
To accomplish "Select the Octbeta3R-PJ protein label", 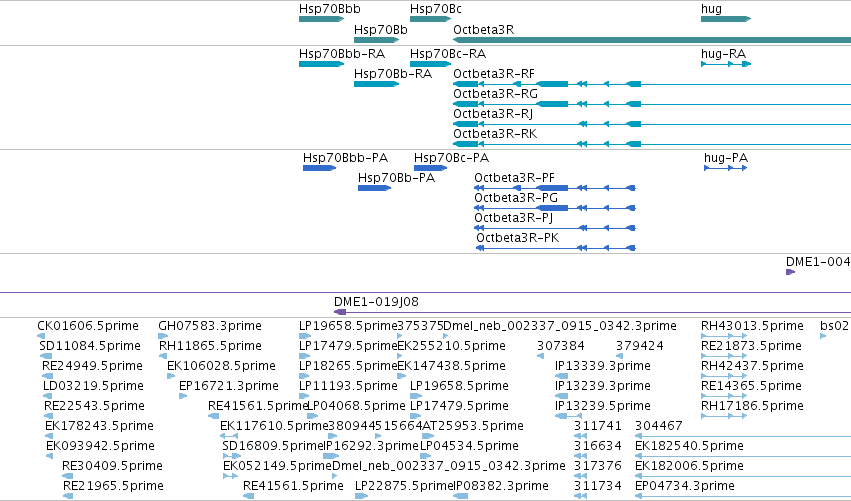I will pyautogui.click(x=513, y=218).
